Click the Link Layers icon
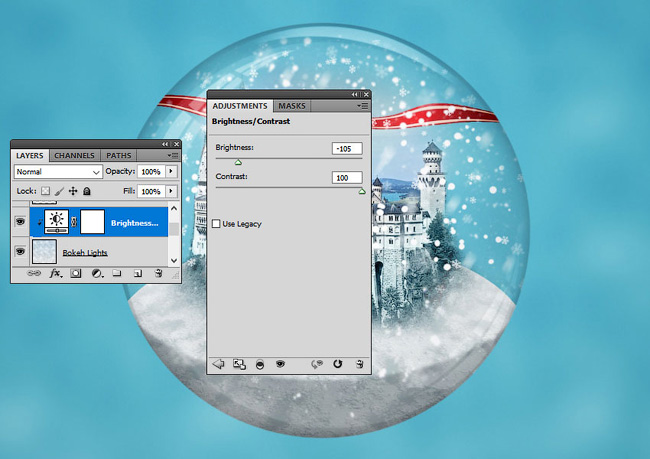 (x=34, y=274)
